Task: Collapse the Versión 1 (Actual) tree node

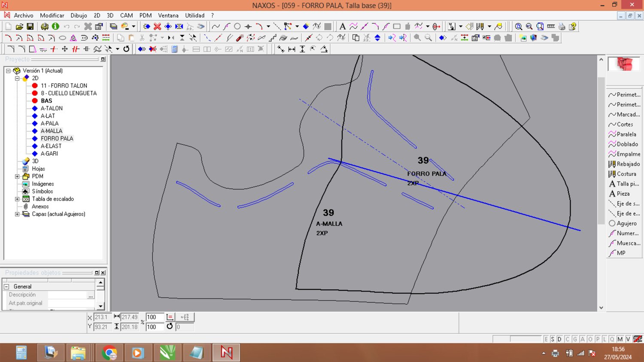Action: point(8,71)
